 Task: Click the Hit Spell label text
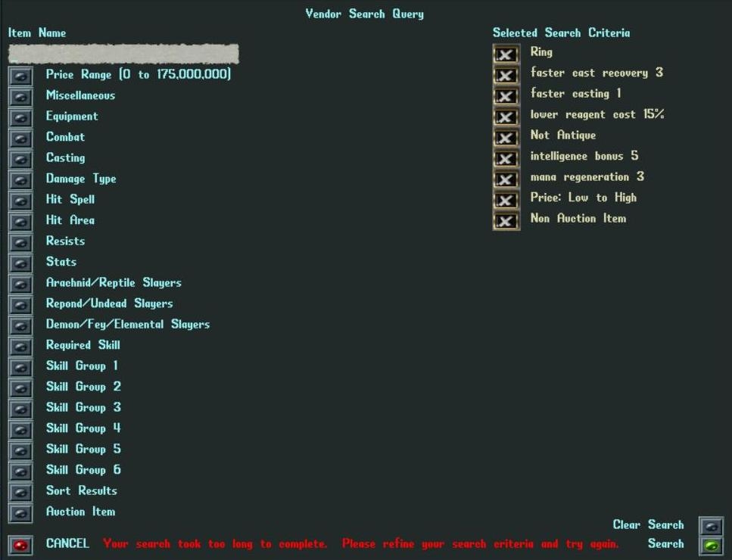[x=70, y=200]
